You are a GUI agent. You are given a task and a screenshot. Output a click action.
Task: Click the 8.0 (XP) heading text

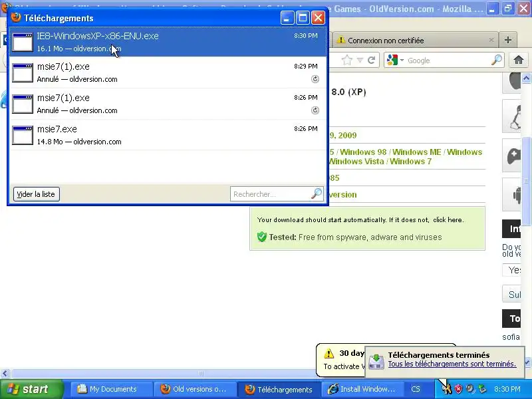coord(348,92)
